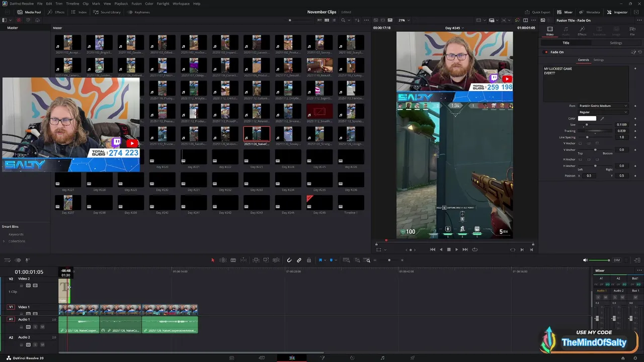Toggle the Inspector panel button

617,12
